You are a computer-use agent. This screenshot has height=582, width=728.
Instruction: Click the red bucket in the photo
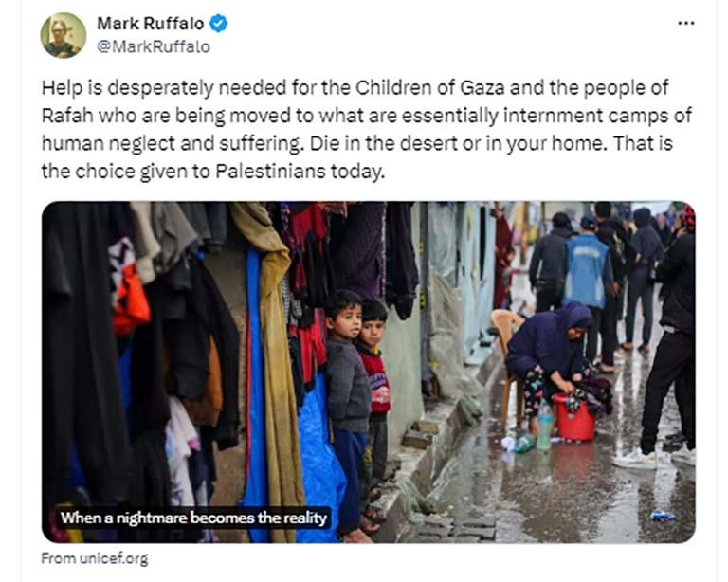tap(574, 418)
